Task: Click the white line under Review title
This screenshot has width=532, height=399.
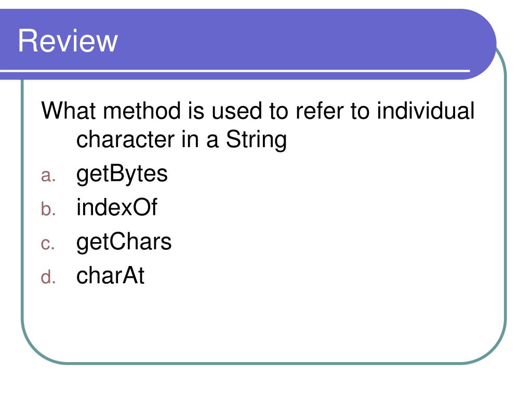Action: pos(235,71)
